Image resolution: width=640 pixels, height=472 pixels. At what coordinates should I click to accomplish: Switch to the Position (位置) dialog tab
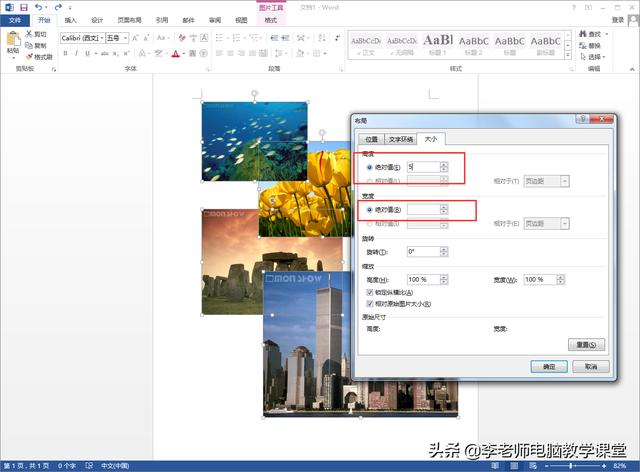[371, 139]
